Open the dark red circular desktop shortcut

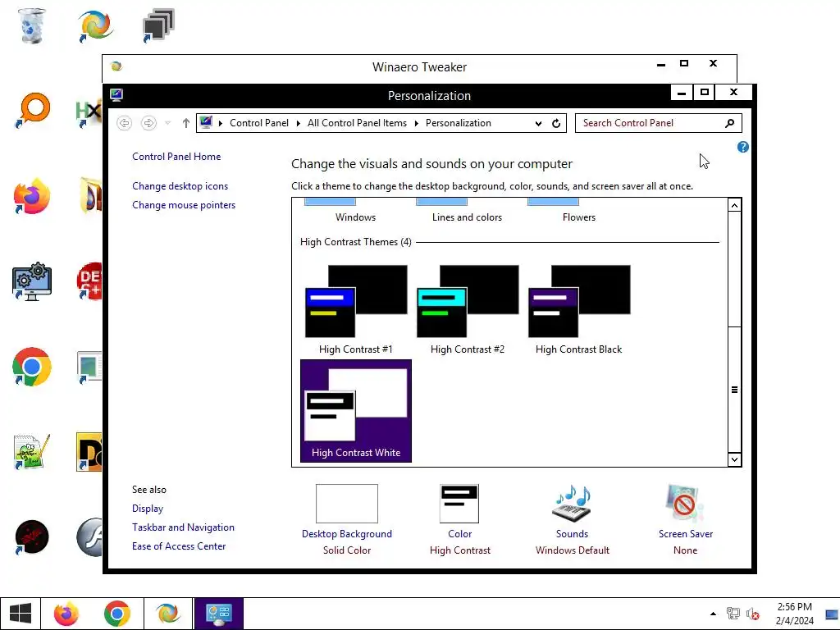click(x=32, y=537)
